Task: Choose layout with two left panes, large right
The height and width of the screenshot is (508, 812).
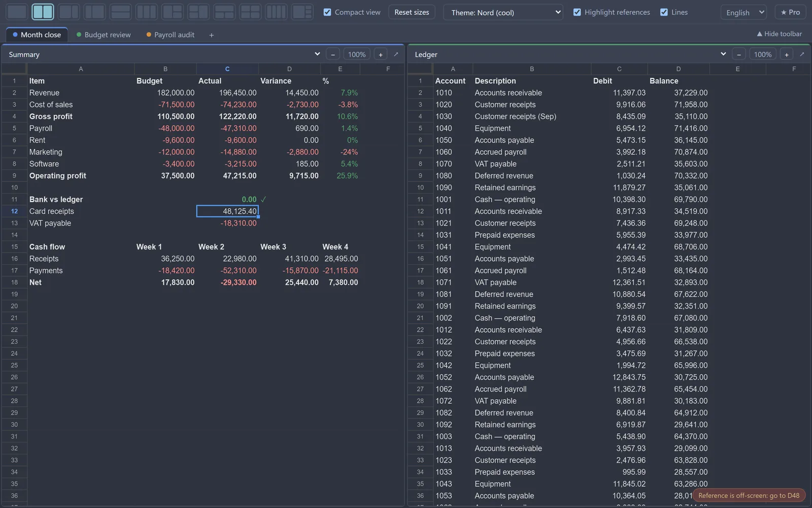Action: point(198,11)
